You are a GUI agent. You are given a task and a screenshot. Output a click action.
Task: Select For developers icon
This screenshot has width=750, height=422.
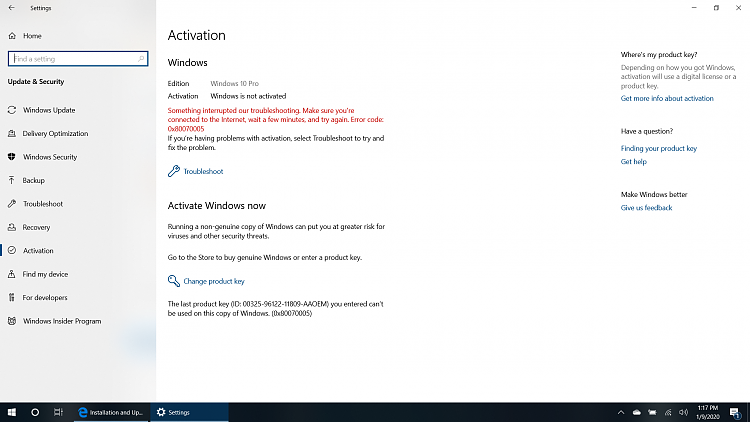click(x=12, y=298)
